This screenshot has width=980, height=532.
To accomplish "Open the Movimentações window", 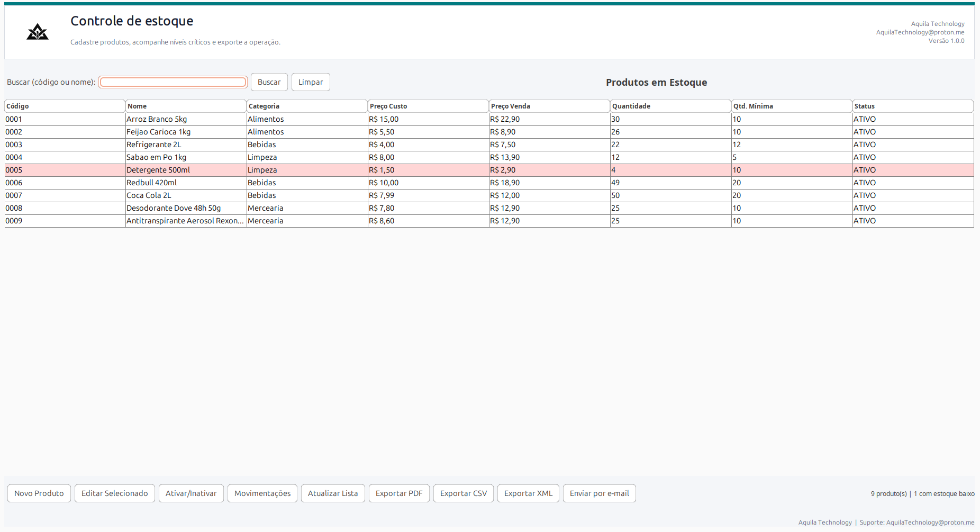I will [x=262, y=493].
